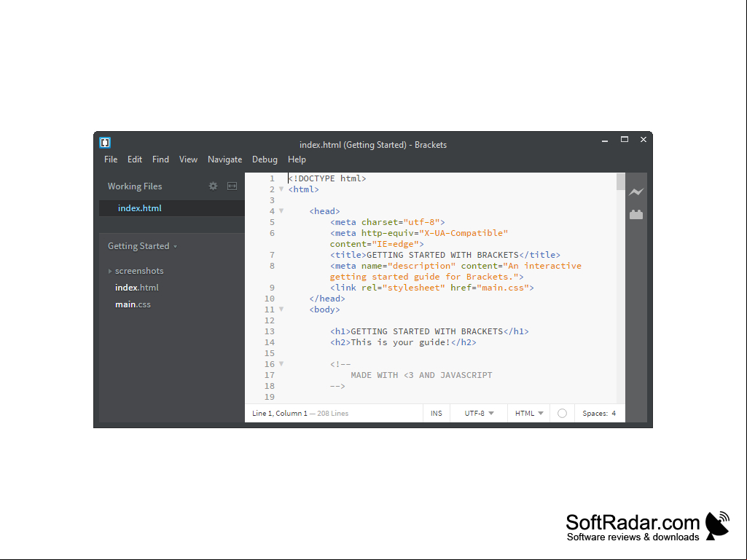
Task: Open the Find menu
Action: [160, 159]
